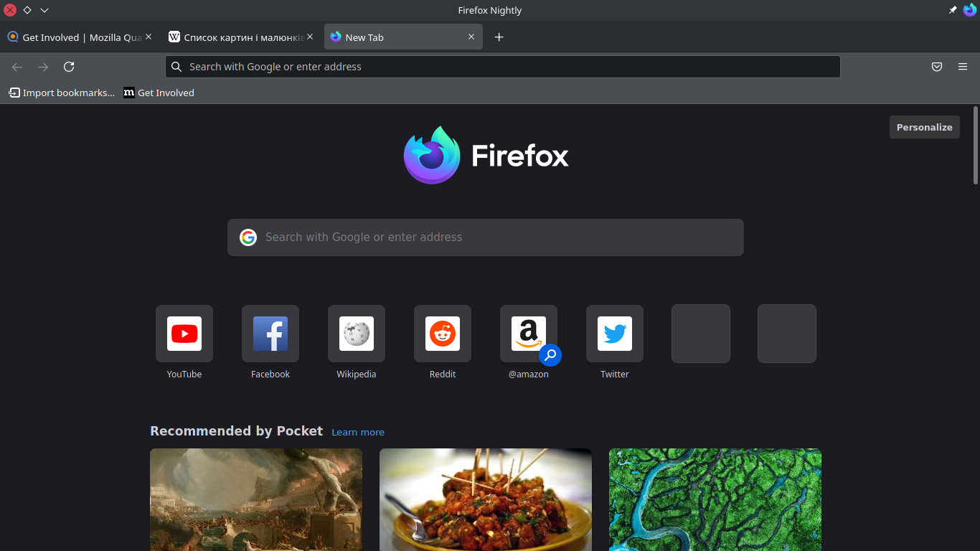Click the vertical page scrollbar
The height and width of the screenshot is (551, 980).
(x=976, y=146)
